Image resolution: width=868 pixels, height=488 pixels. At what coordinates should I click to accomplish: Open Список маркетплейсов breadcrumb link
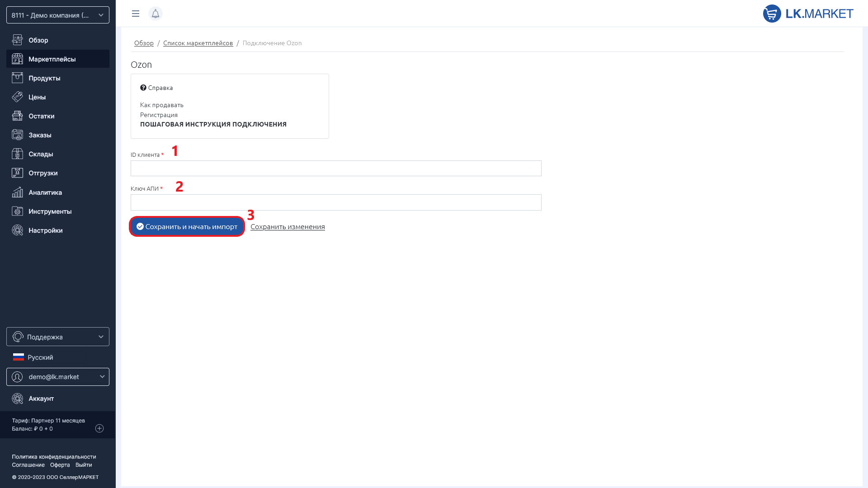click(198, 43)
